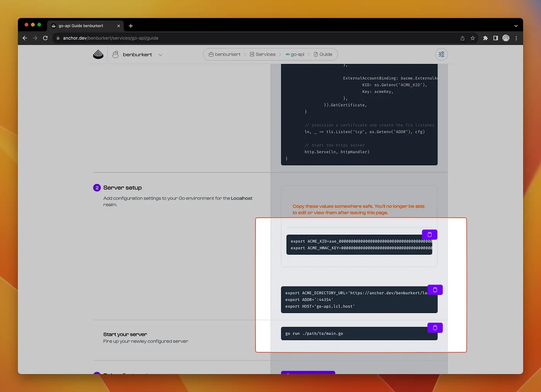Open the tab search chevron
This screenshot has height=392, width=541.
click(516, 26)
